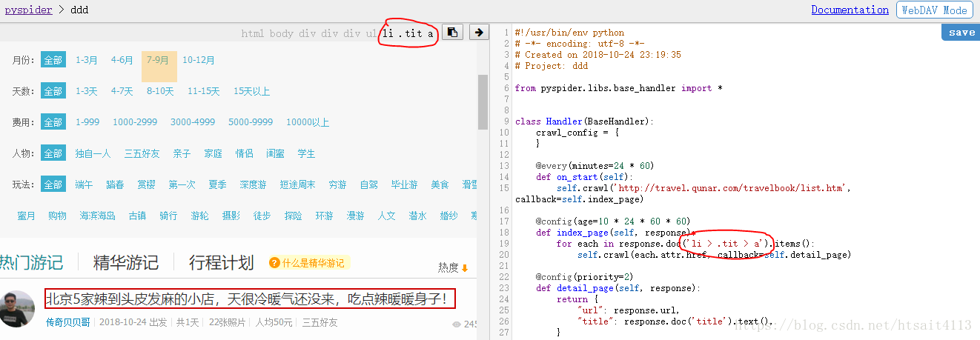
Task: Filter by traveler 独自一人
Action: [93, 153]
